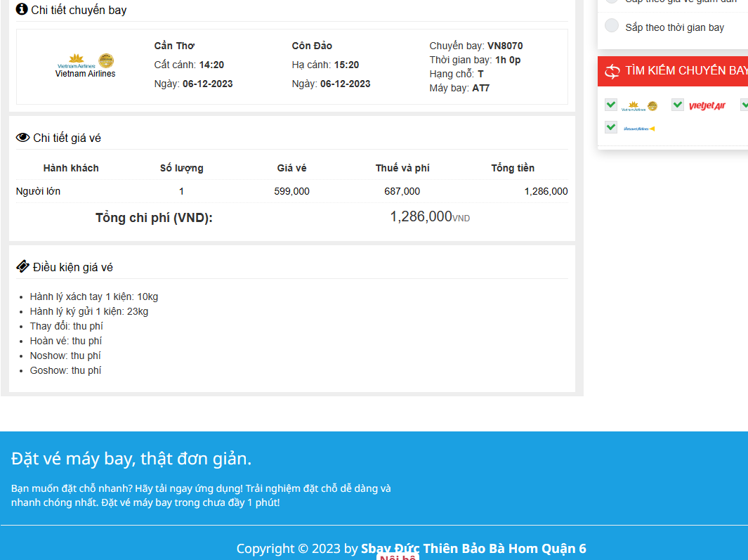Click the 'Người lớn' passenger row

coord(39,191)
